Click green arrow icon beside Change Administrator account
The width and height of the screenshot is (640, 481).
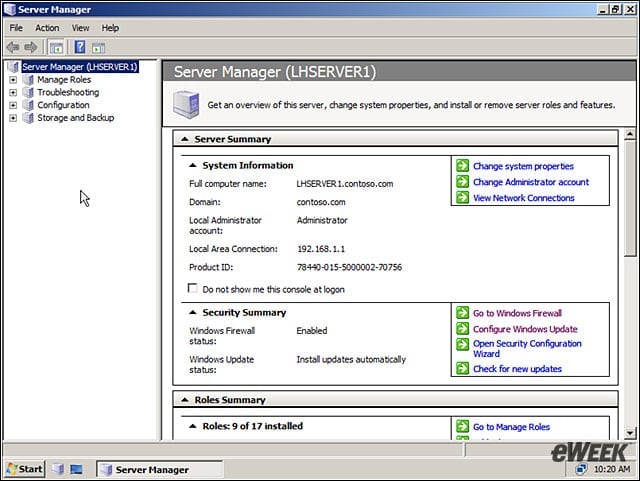(x=462, y=181)
